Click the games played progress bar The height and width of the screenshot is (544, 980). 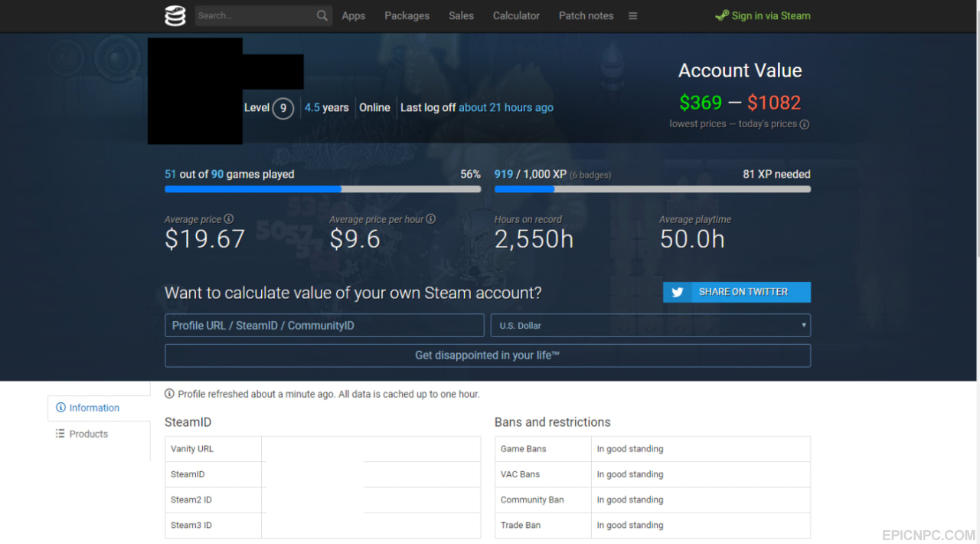[x=323, y=189]
